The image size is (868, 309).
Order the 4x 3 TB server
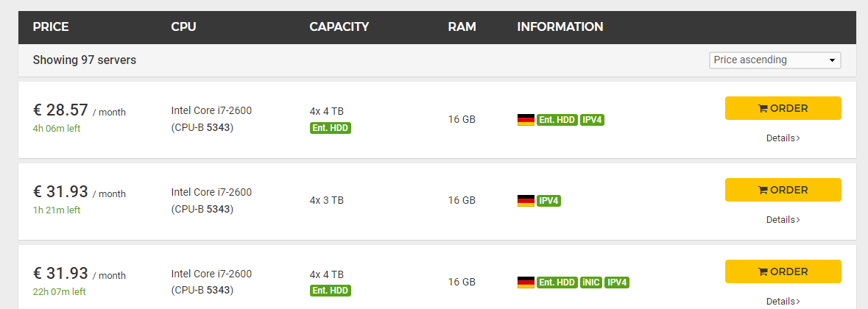click(783, 190)
